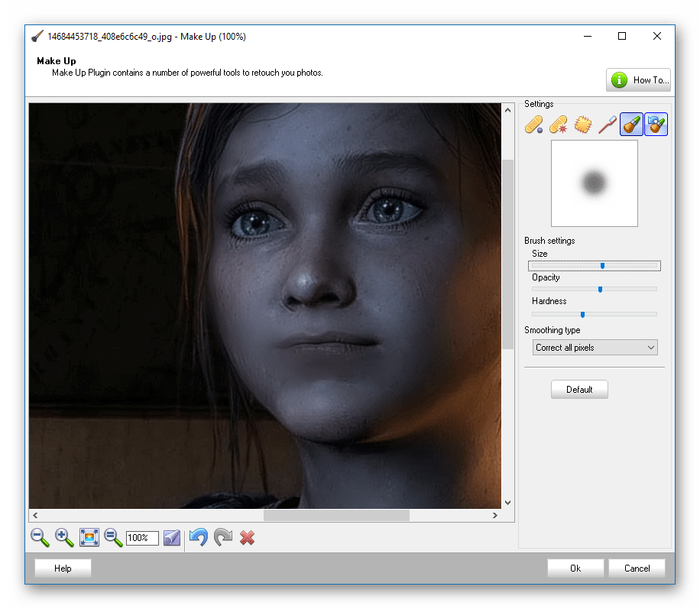Select the bandage with red star tool
This screenshot has height=609, width=700.
pos(558,125)
